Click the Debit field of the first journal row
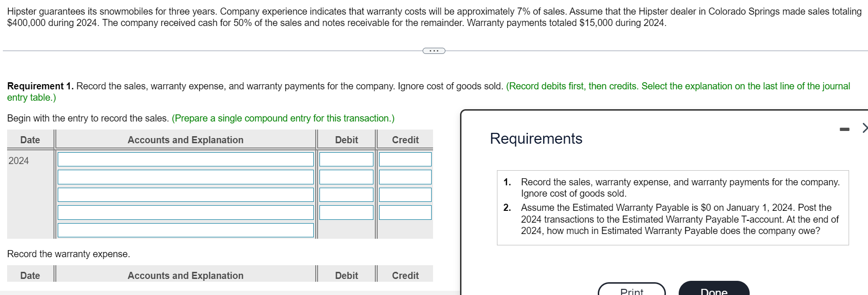Screen dimensions: 868x295 tap(346, 159)
